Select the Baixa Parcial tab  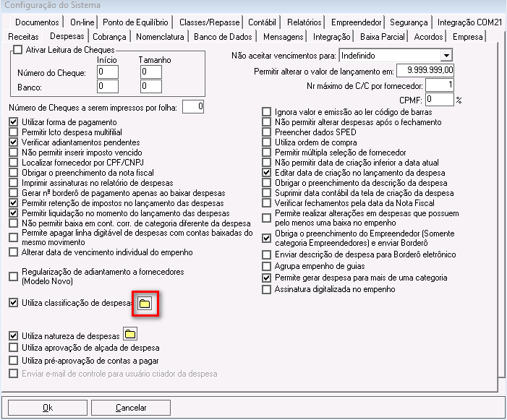click(383, 37)
